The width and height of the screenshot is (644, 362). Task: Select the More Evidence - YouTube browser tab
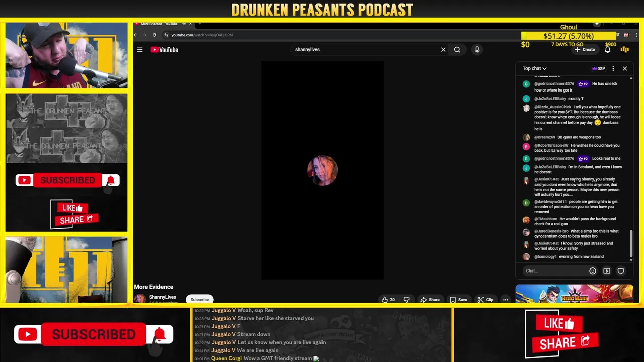click(x=158, y=24)
